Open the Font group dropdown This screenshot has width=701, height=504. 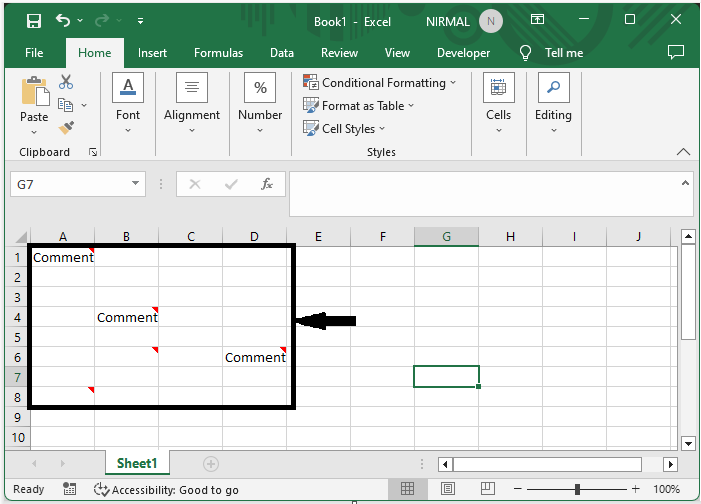coord(128,104)
